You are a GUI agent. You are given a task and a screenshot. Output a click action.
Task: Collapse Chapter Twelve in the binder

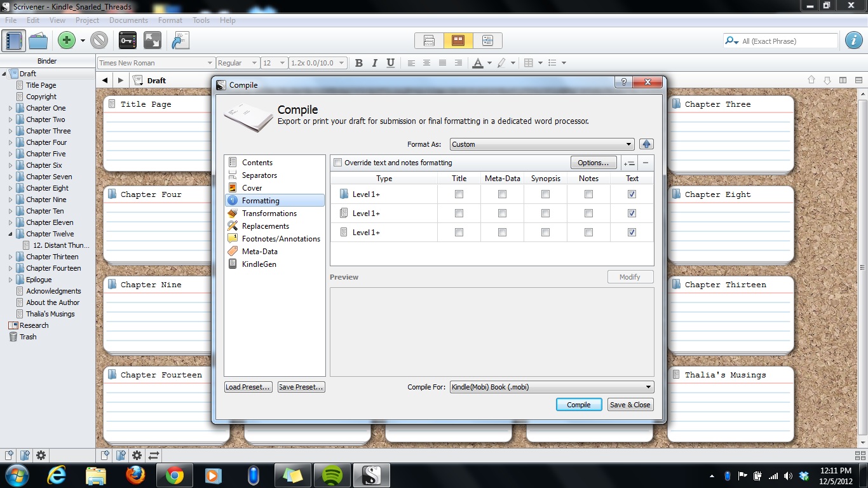(11, 234)
